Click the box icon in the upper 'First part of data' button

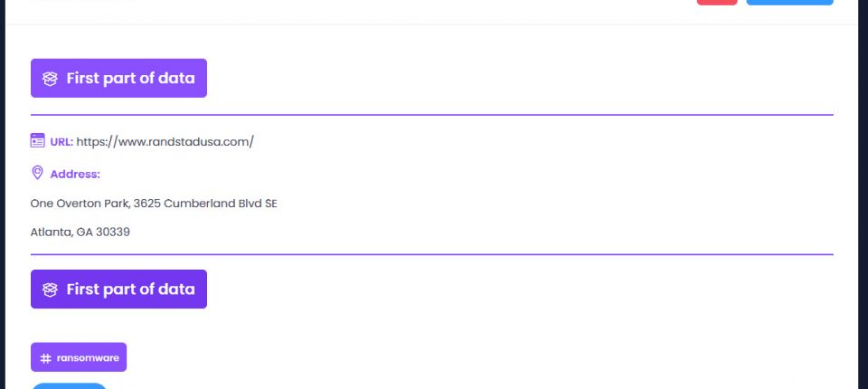tap(51, 79)
